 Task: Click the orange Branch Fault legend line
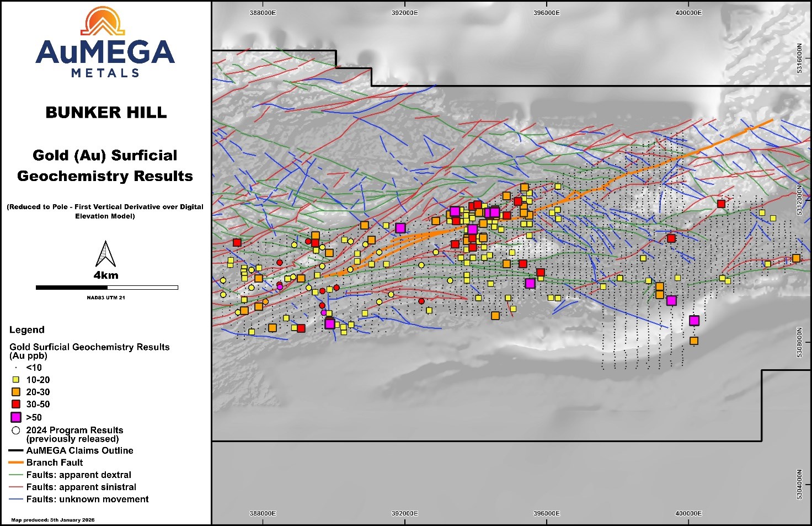[16, 463]
